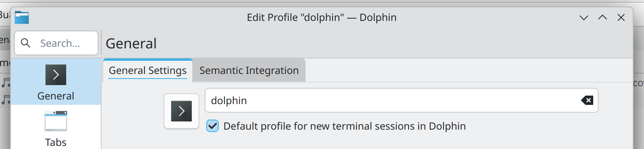Open the Tabs page via its window icon
644x149 pixels.
click(56, 121)
